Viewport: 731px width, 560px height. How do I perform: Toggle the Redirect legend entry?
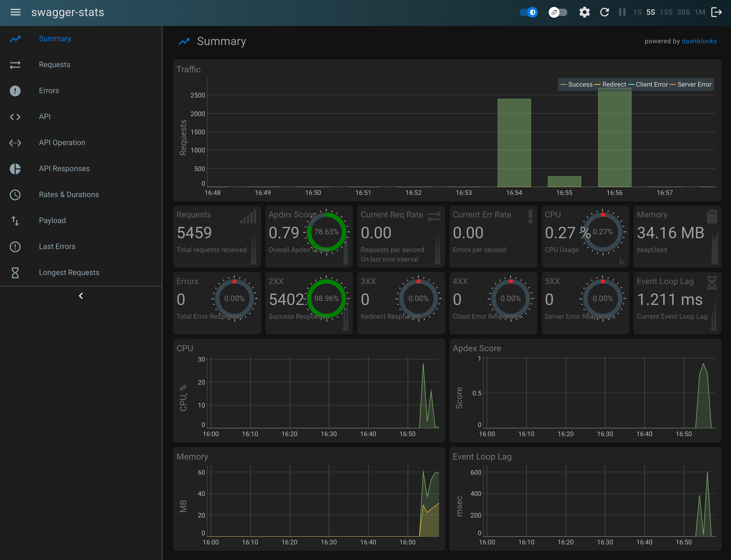(610, 84)
